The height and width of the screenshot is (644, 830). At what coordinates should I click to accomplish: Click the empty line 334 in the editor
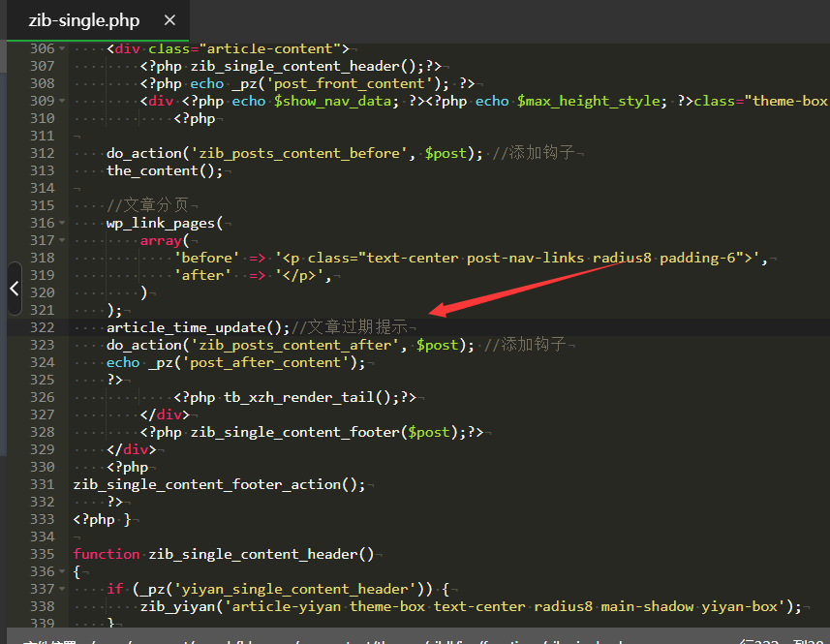[291, 537]
